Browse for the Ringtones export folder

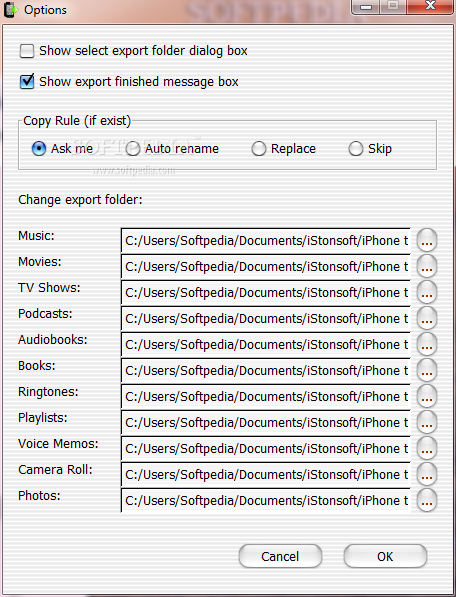(427, 396)
